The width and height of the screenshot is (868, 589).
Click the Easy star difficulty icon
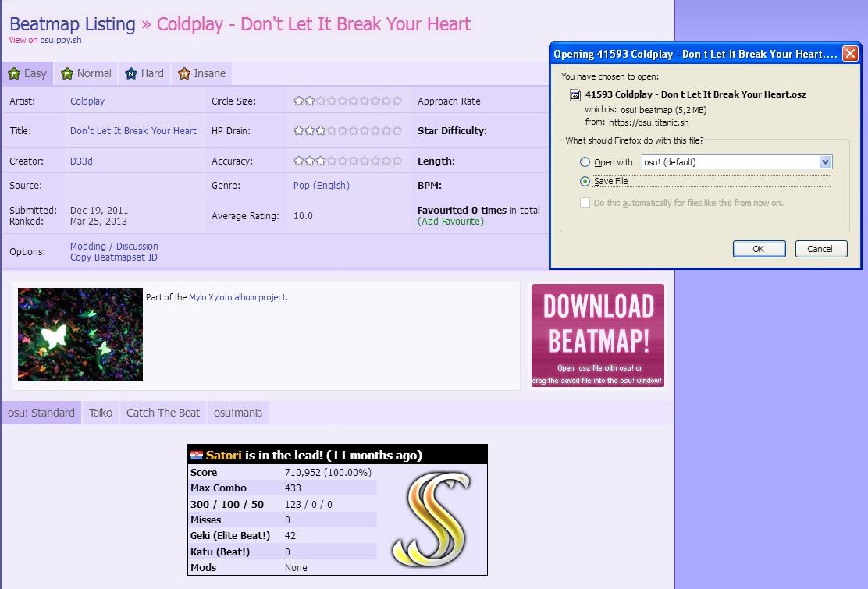coord(14,73)
